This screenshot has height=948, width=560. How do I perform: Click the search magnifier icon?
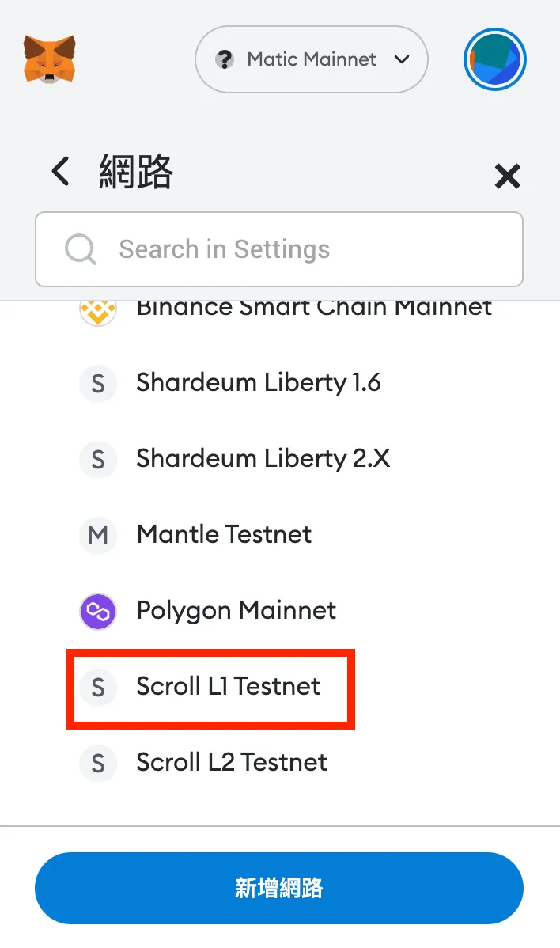tap(80, 249)
